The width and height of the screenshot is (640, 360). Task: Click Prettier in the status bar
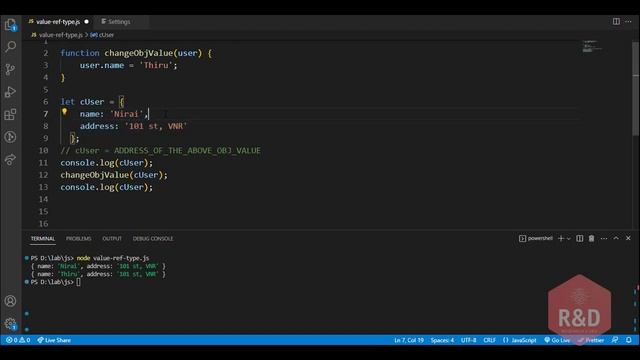pos(591,340)
